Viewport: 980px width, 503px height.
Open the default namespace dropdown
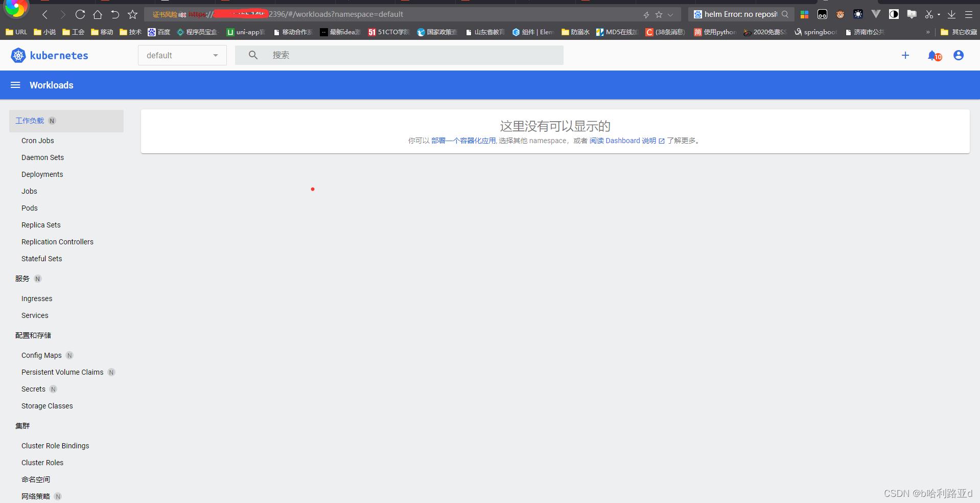[x=182, y=55]
